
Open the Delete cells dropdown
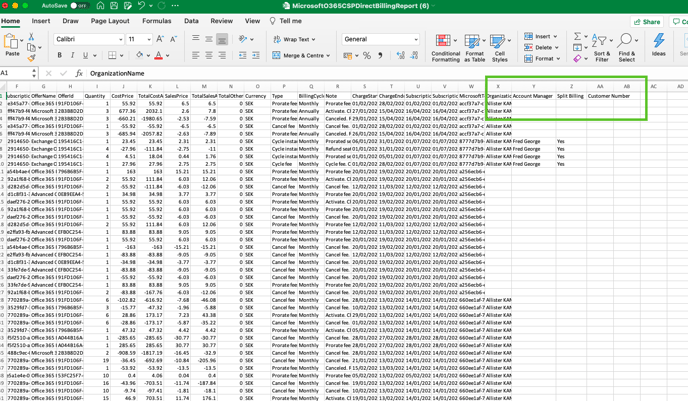(541, 47)
